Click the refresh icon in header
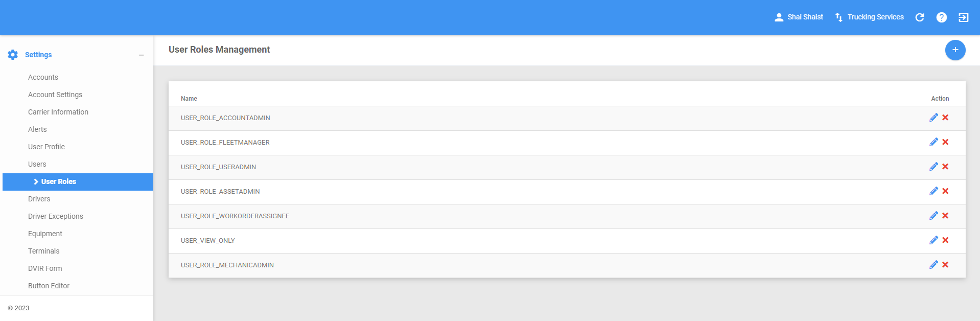This screenshot has width=980, height=321. tap(920, 17)
